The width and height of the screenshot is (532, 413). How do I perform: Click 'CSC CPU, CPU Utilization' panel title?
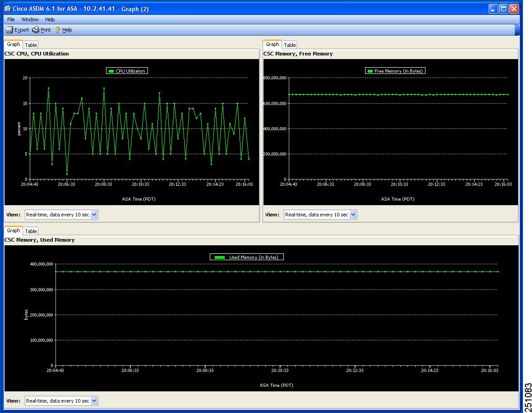[x=37, y=54]
